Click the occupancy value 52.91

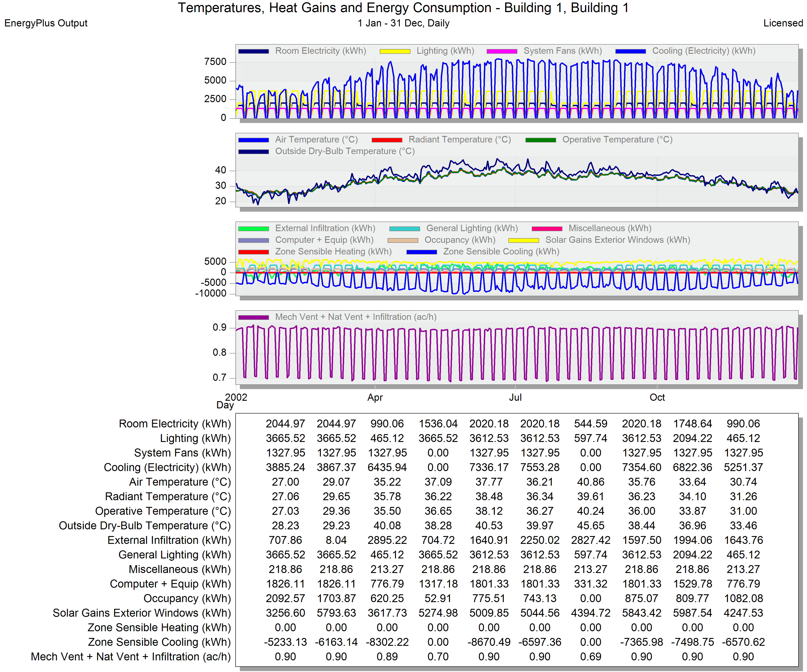coord(438,598)
